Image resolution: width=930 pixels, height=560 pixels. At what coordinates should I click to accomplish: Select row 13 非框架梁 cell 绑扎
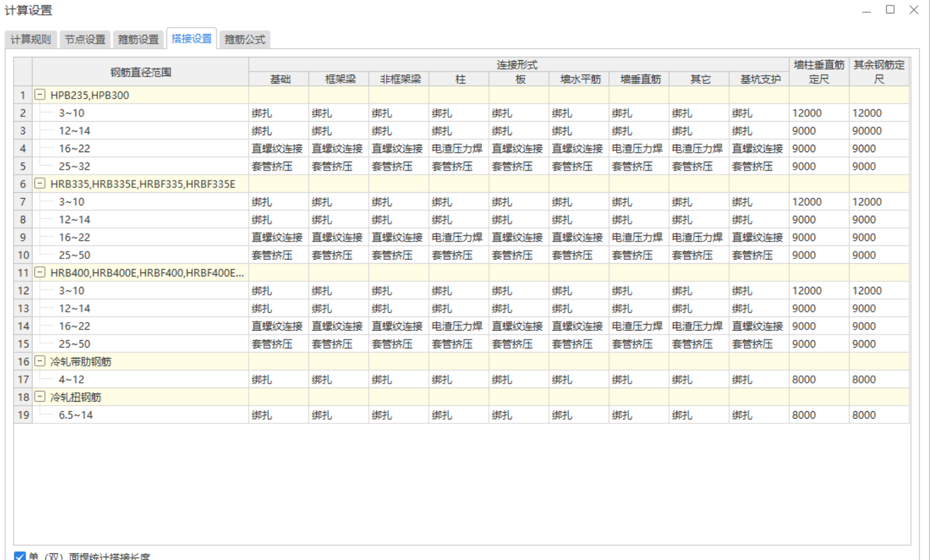tap(399, 308)
